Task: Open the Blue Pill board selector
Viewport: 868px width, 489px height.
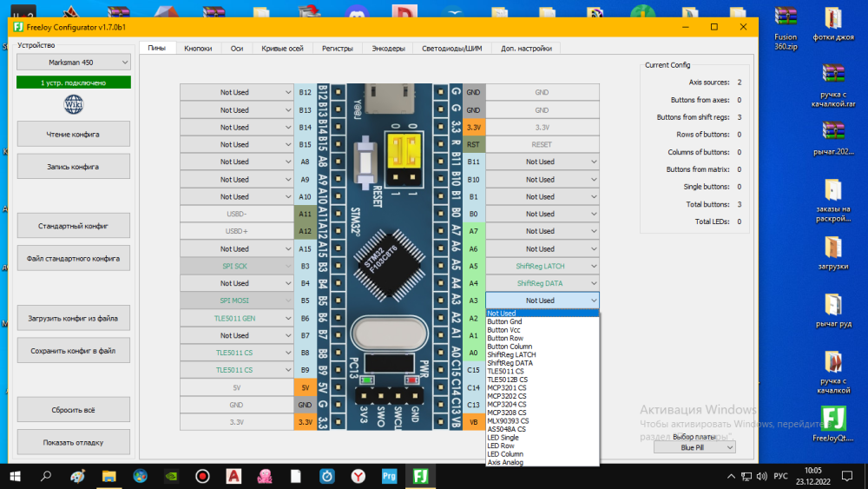Action: click(694, 446)
